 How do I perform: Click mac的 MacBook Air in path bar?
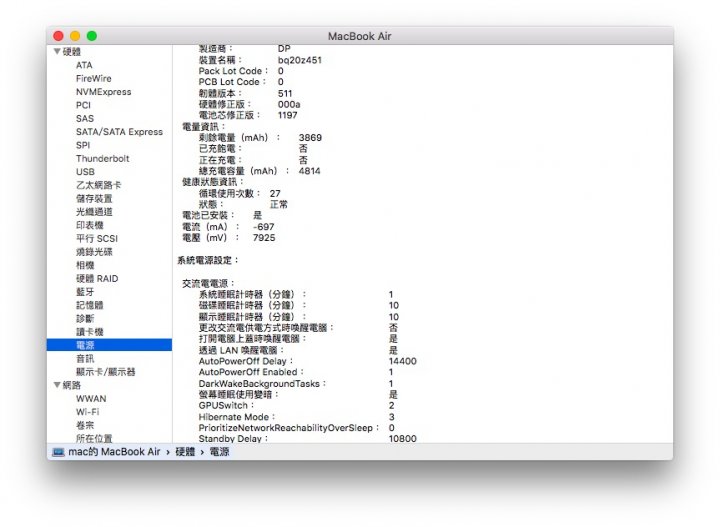(114, 452)
